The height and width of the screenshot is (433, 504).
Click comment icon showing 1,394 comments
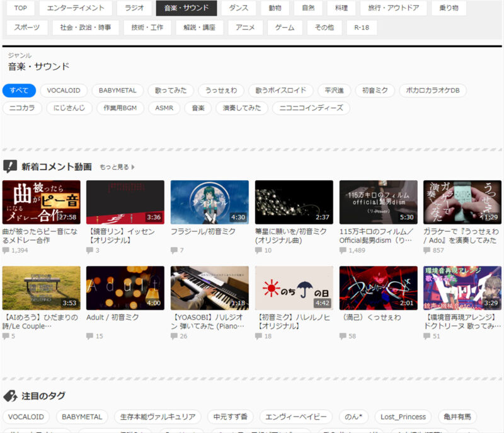[6, 250]
